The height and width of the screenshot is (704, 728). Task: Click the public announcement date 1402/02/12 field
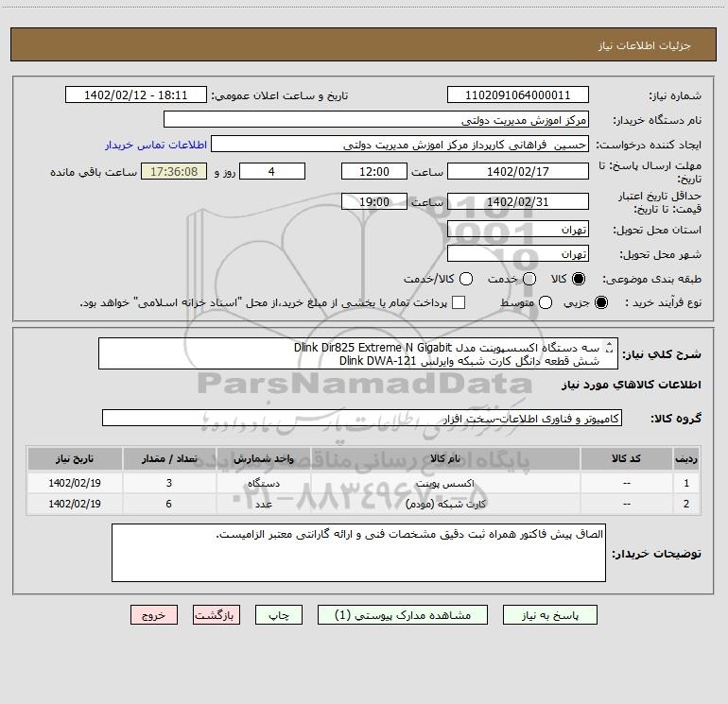pyautogui.click(x=136, y=95)
